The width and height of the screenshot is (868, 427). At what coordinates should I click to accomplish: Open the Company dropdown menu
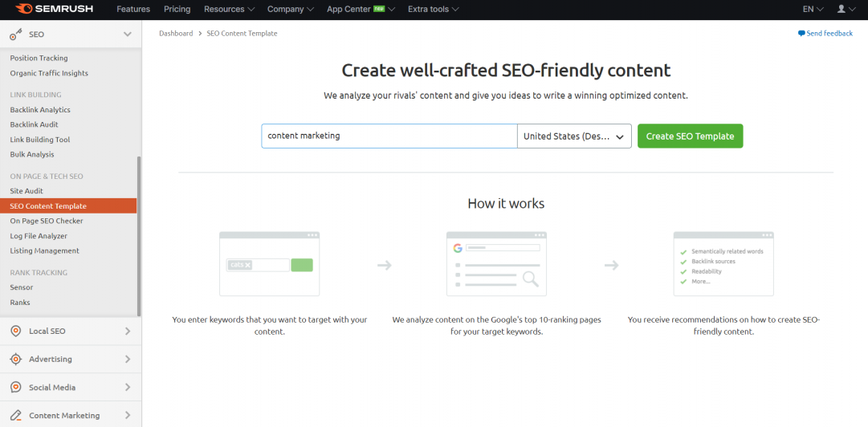tap(291, 10)
